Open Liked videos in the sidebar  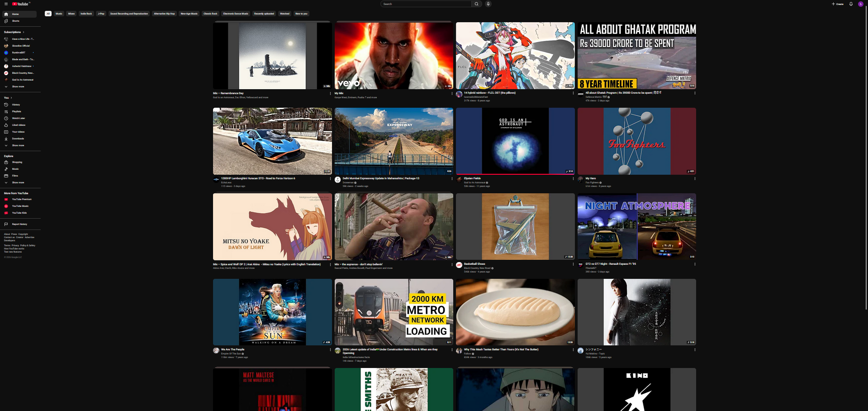pyautogui.click(x=18, y=125)
